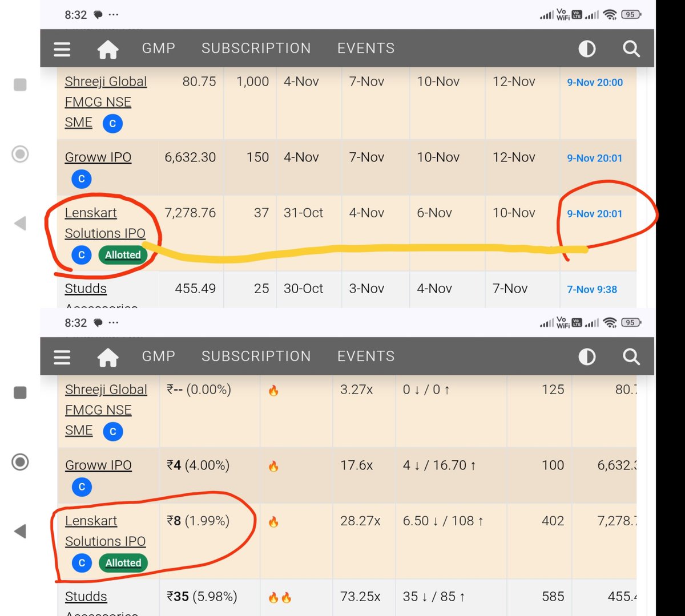Select GMP tab in top screenshot
The image size is (685, 616).
click(159, 48)
